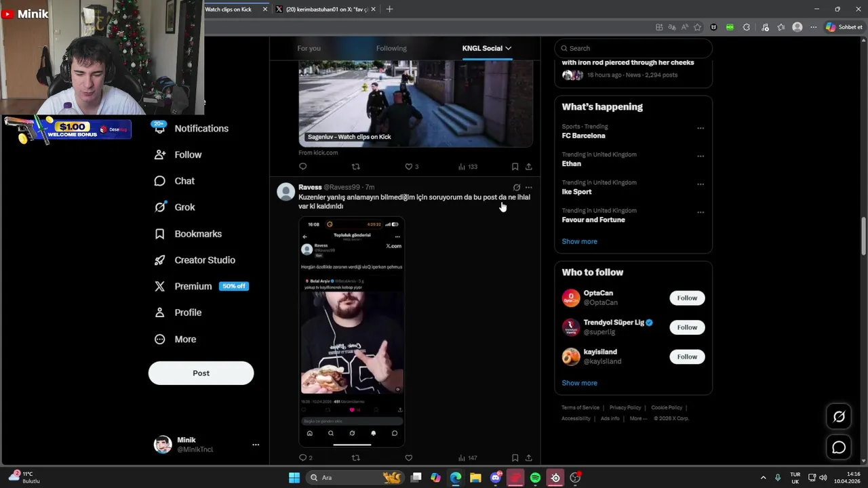
Task: Show hidden system tray icons
Action: (x=763, y=478)
